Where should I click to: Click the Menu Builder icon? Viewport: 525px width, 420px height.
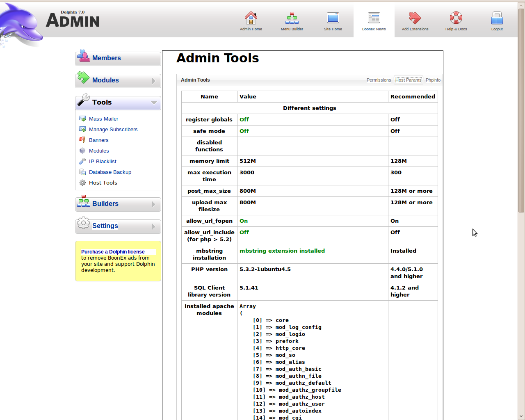pos(292,18)
